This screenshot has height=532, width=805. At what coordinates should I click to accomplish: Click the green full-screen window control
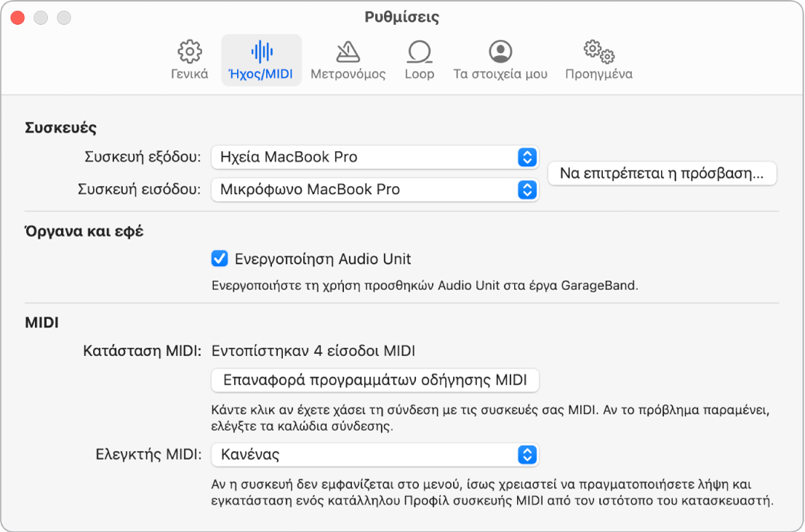coord(65,16)
